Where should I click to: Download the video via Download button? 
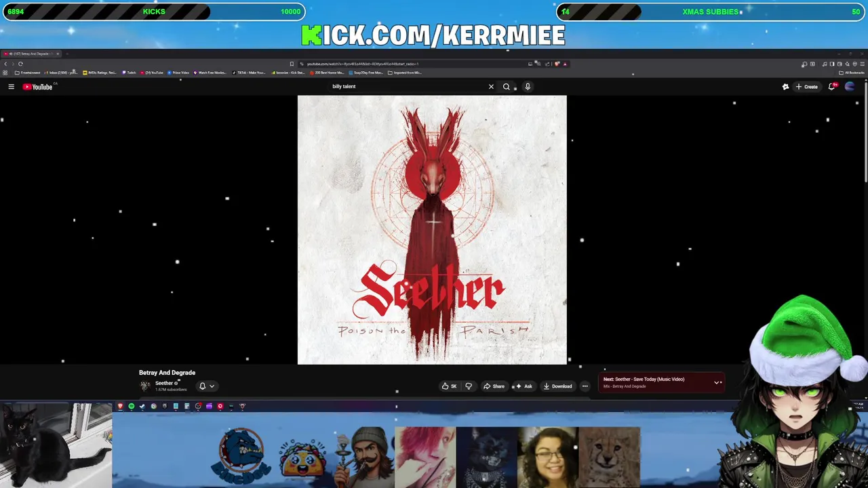[x=557, y=386]
